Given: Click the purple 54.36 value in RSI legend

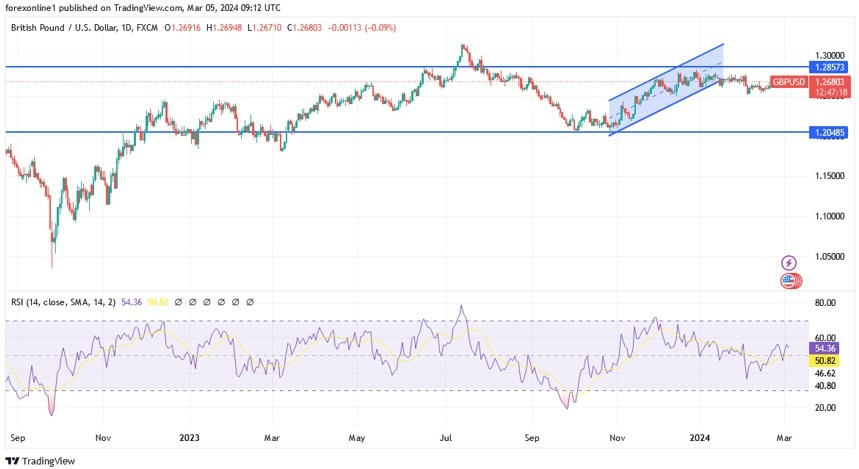Looking at the screenshot, I should point(131,302).
